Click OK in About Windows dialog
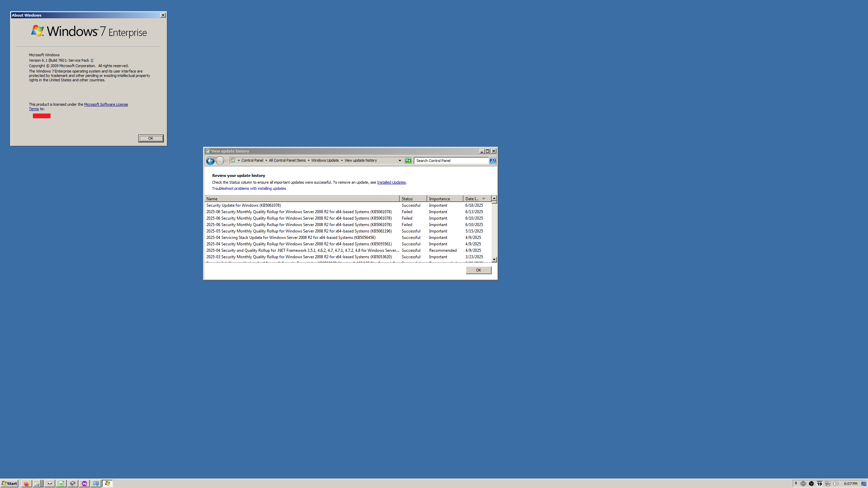 pos(151,138)
